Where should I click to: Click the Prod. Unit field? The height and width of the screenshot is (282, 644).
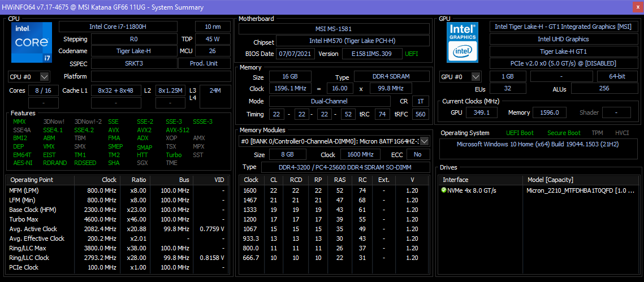204,64
